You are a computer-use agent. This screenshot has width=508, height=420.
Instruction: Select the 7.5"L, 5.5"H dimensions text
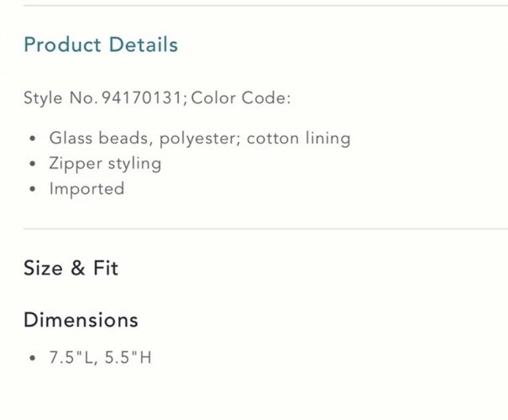coord(101,358)
